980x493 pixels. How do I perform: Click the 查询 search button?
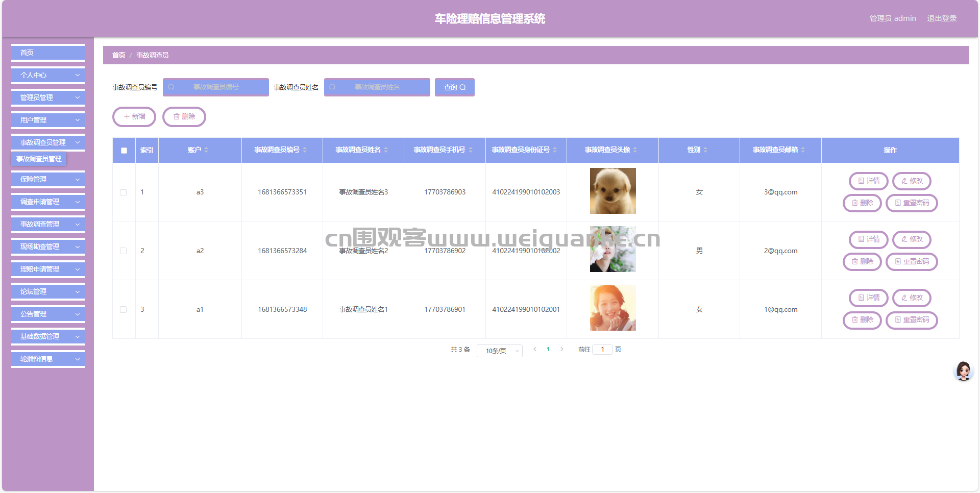point(454,87)
